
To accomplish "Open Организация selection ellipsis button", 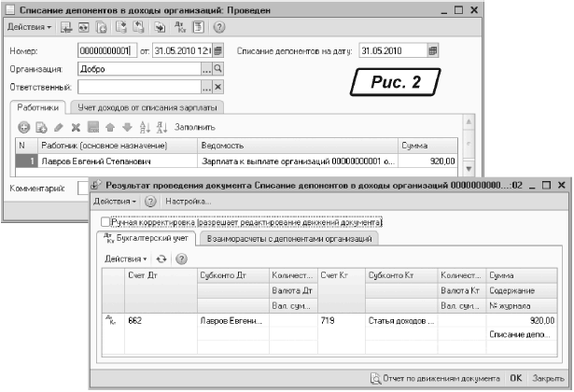I will (x=206, y=69).
